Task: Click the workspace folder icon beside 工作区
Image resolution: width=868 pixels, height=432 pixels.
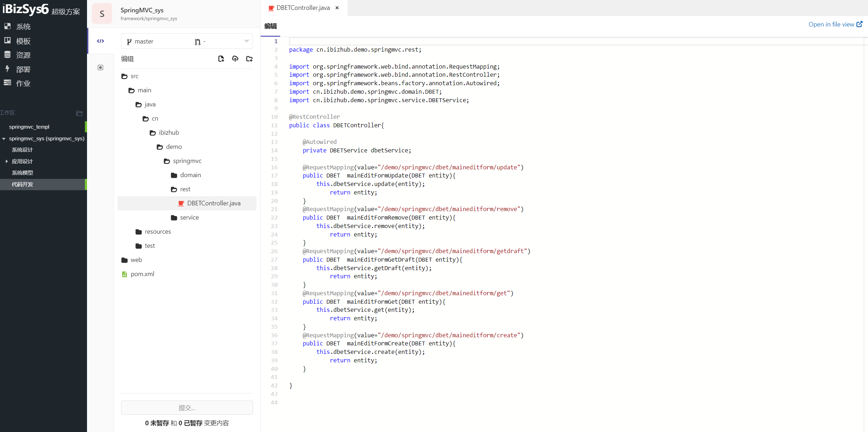Action: pyautogui.click(x=79, y=113)
